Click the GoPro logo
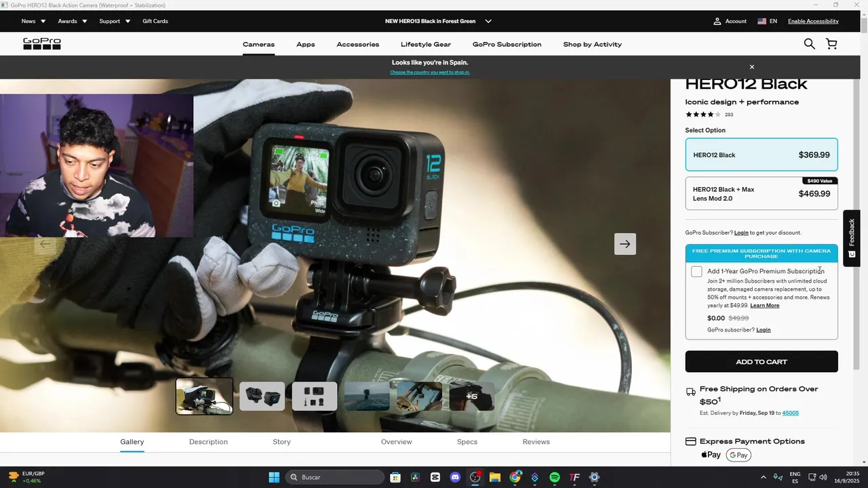 click(42, 44)
